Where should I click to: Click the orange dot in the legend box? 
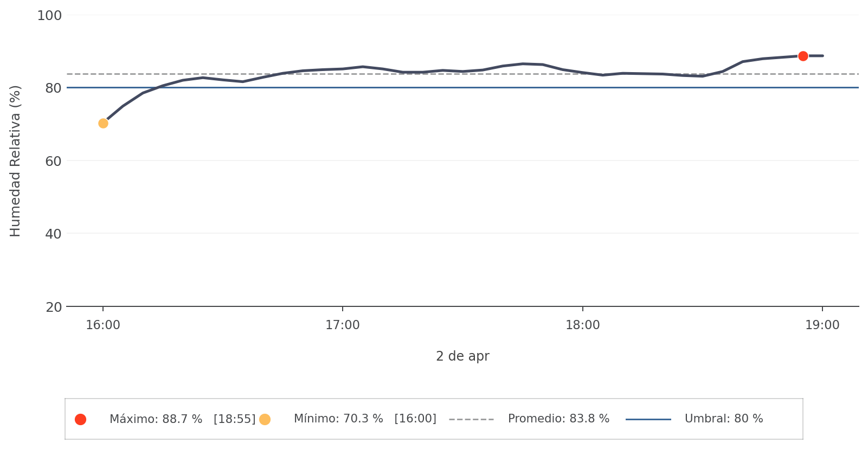(x=265, y=419)
